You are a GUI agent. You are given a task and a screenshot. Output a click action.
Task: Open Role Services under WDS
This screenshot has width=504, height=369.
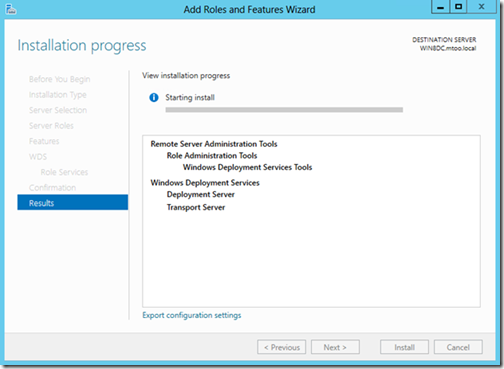click(x=64, y=172)
